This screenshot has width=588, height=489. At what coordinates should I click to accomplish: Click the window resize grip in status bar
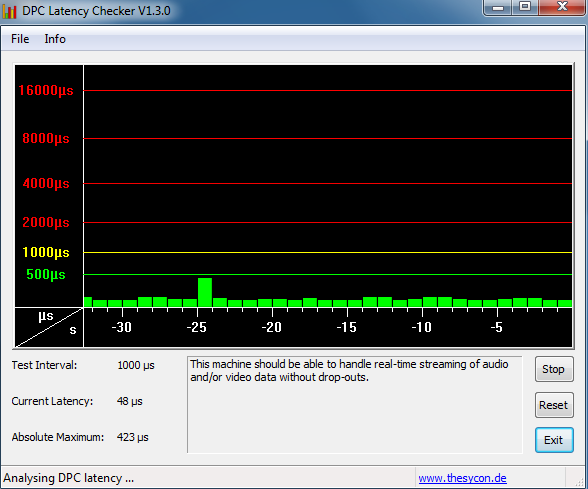coord(581,482)
